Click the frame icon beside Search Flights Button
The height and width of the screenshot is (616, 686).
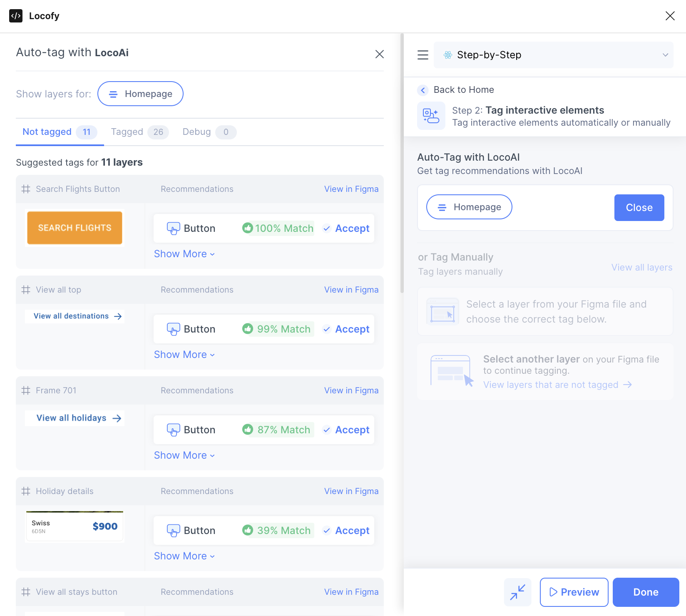[x=25, y=189]
